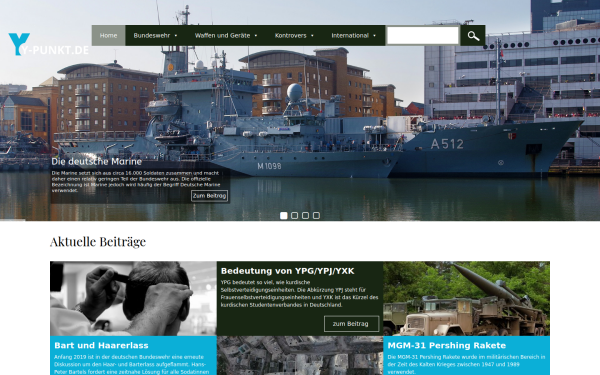Expand the International dropdown menu

[354, 36]
